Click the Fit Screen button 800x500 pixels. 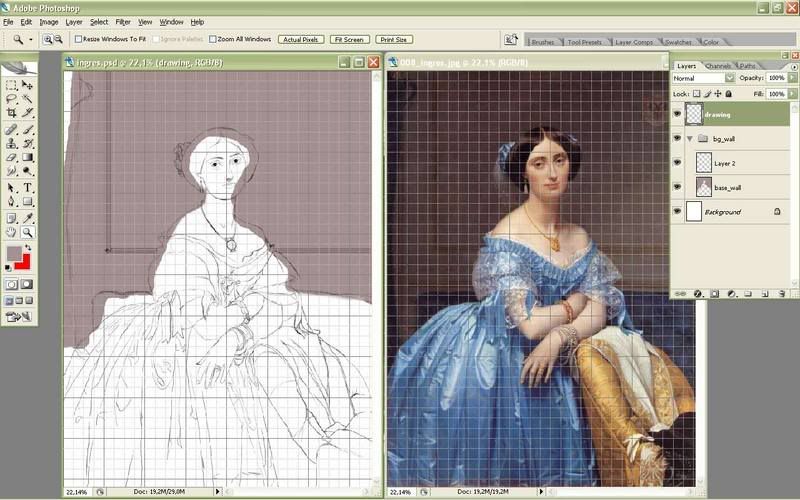(349, 39)
